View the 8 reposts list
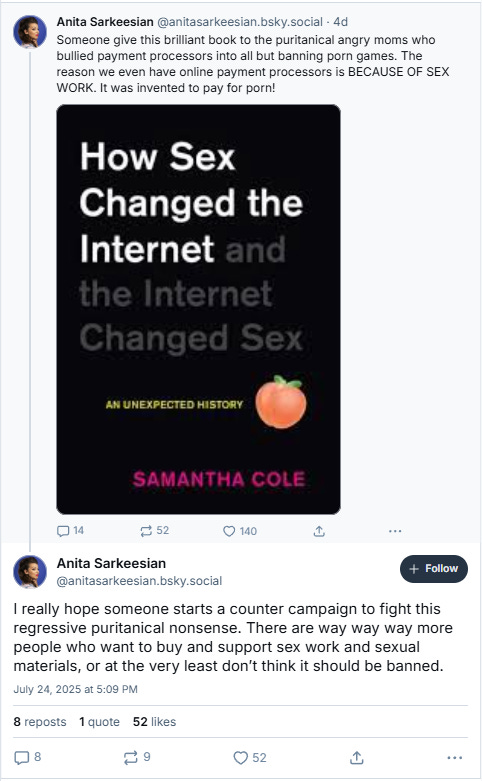Image resolution: width=482 pixels, height=781 pixels. (40, 722)
